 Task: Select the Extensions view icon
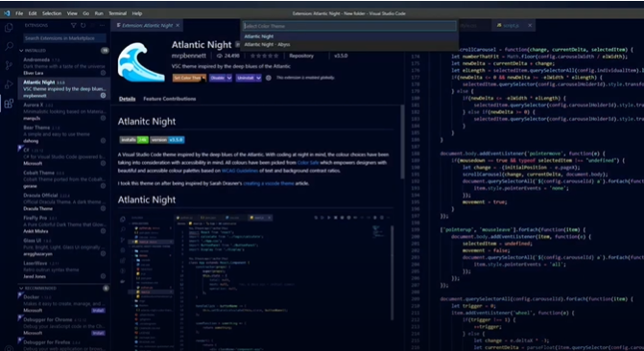(x=9, y=103)
